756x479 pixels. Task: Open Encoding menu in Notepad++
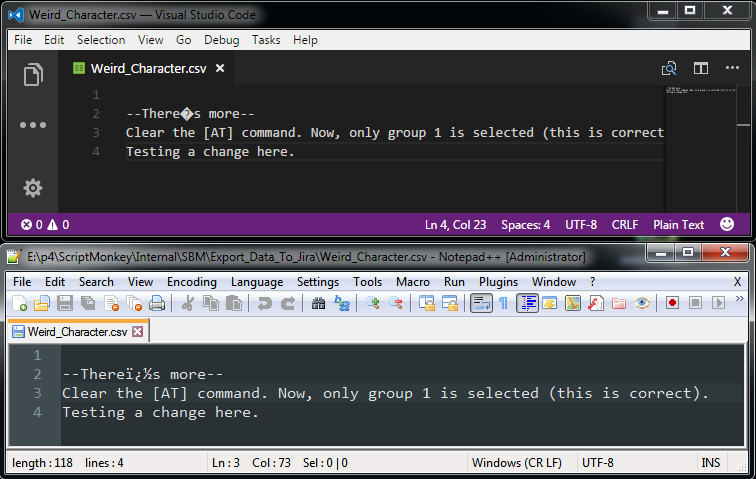tap(191, 282)
